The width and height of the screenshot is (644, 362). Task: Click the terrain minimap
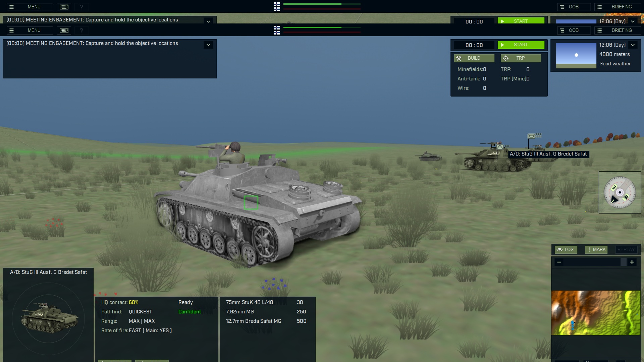pyautogui.click(x=596, y=313)
